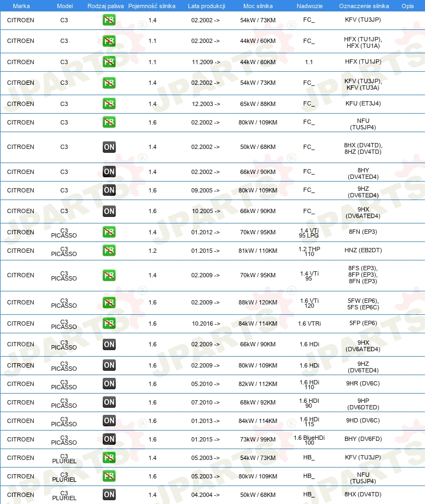Click diesel ON icon in C3 Pluriel 04.2004 row
425x504 pixels.
tap(109, 495)
